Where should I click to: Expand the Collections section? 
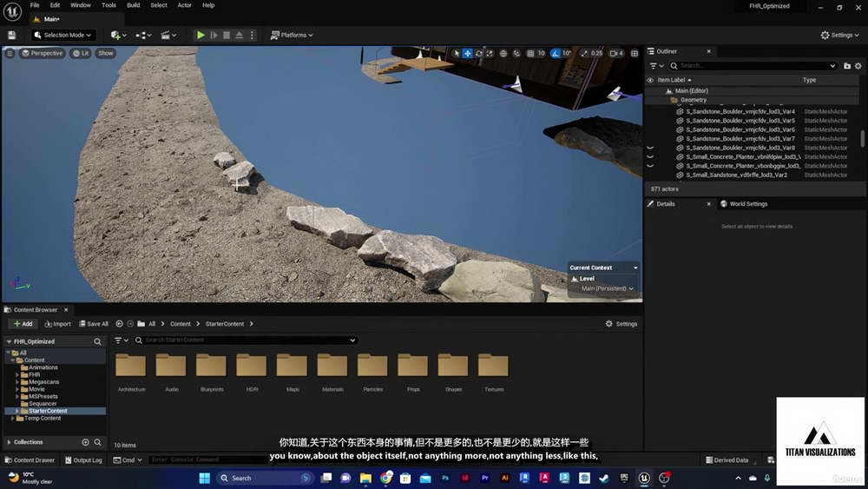point(9,442)
